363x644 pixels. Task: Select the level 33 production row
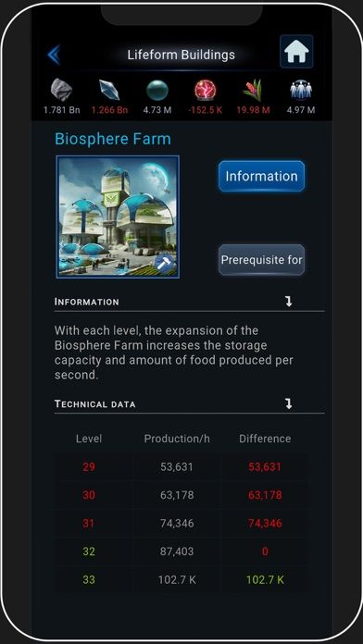tap(181, 580)
